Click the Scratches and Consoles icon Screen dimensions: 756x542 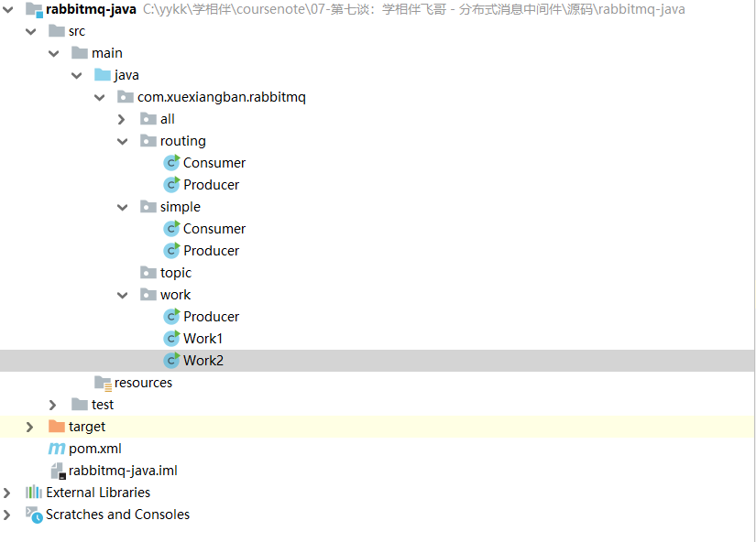[x=34, y=515]
